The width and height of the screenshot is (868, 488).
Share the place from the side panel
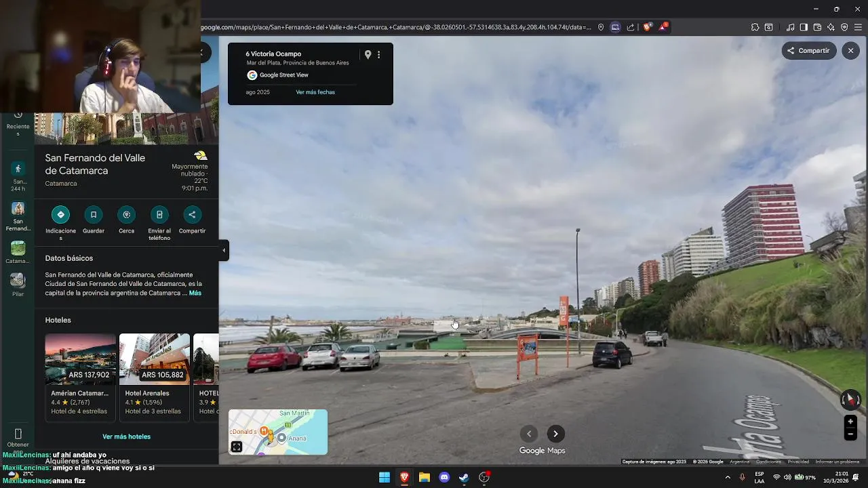click(x=192, y=215)
